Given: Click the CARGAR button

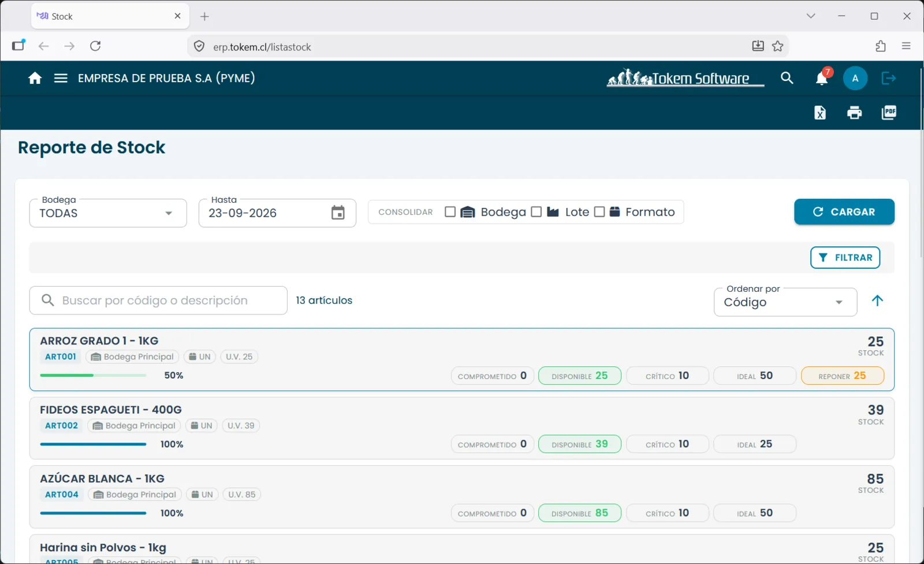Looking at the screenshot, I should [844, 212].
